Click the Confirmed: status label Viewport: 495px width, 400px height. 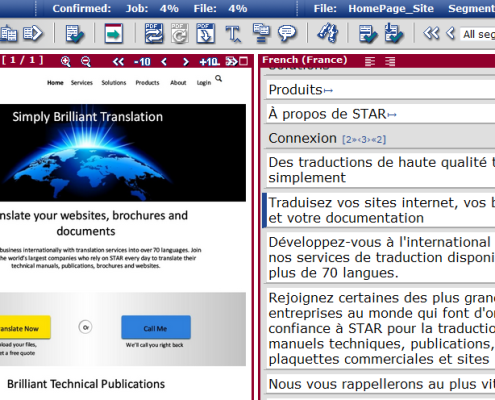coord(82,8)
